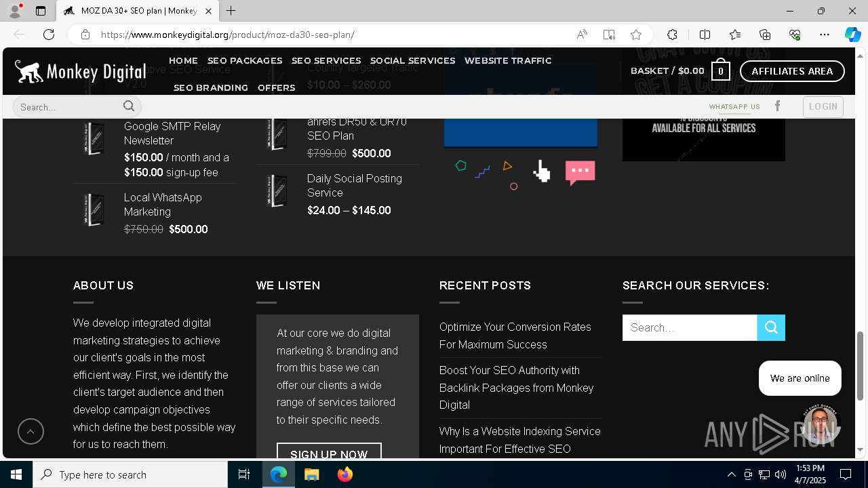The image size is (868, 488).
Task: Open the tab actions menu icon
Action: click(x=41, y=11)
